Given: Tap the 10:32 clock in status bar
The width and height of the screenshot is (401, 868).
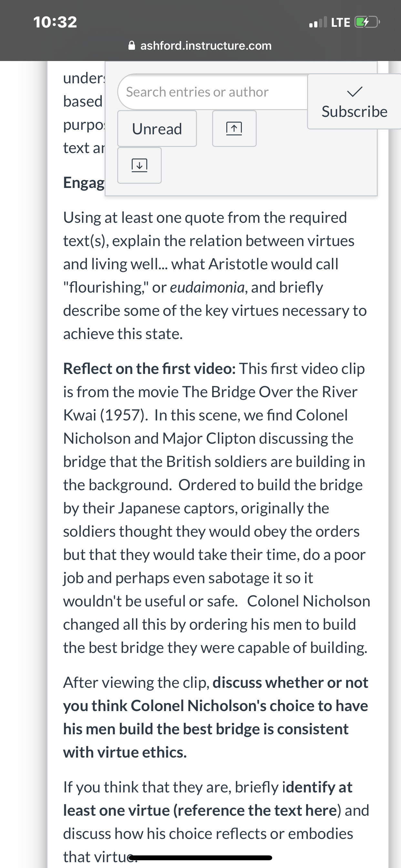Looking at the screenshot, I should (x=55, y=22).
